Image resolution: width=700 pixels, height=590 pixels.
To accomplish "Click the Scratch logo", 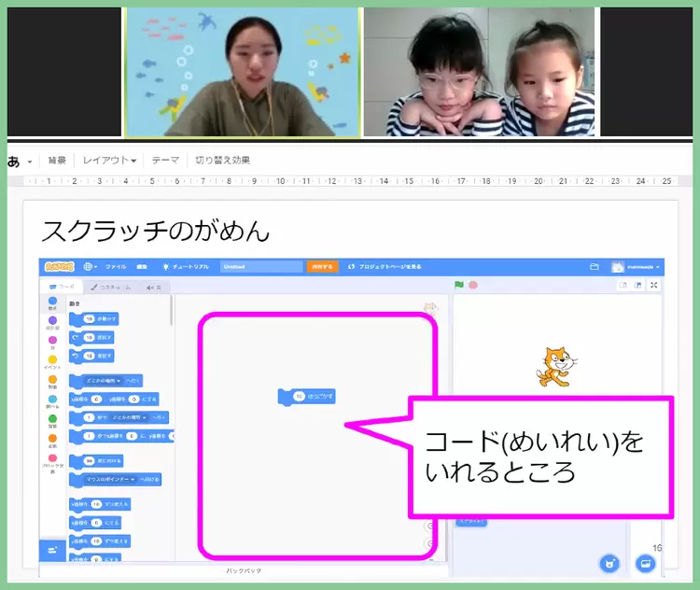I will pos(59,266).
